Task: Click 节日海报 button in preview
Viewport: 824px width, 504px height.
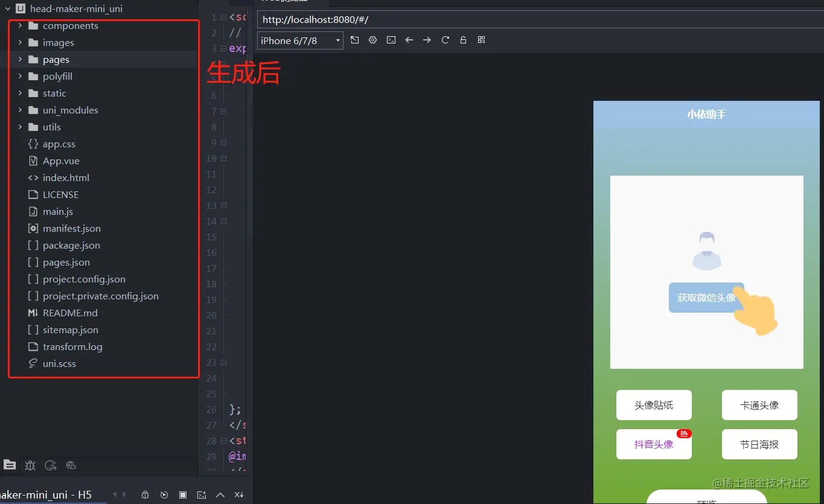Action: (759, 444)
